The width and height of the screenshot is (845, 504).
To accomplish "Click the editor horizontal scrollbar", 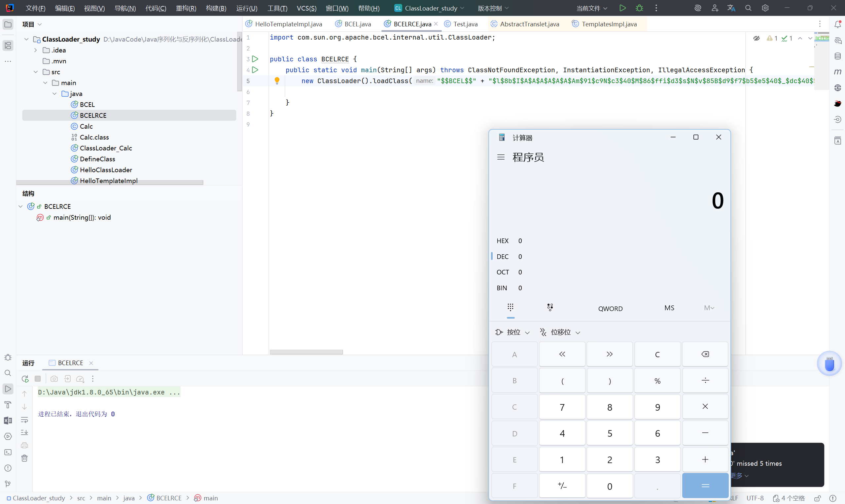I will click(306, 352).
